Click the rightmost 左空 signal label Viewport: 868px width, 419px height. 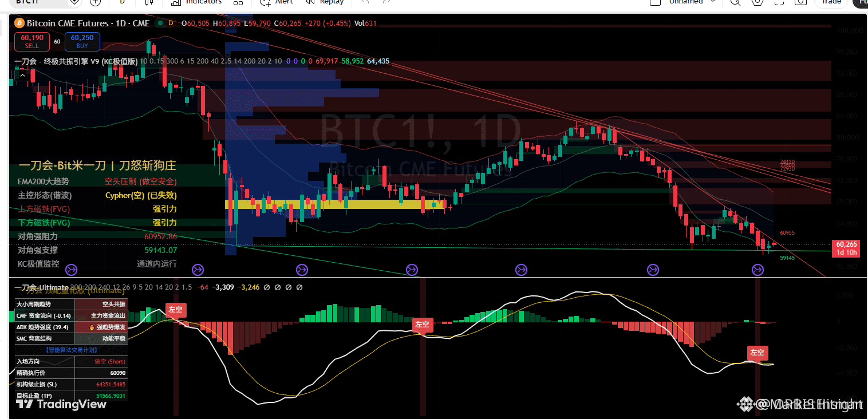[x=757, y=352]
